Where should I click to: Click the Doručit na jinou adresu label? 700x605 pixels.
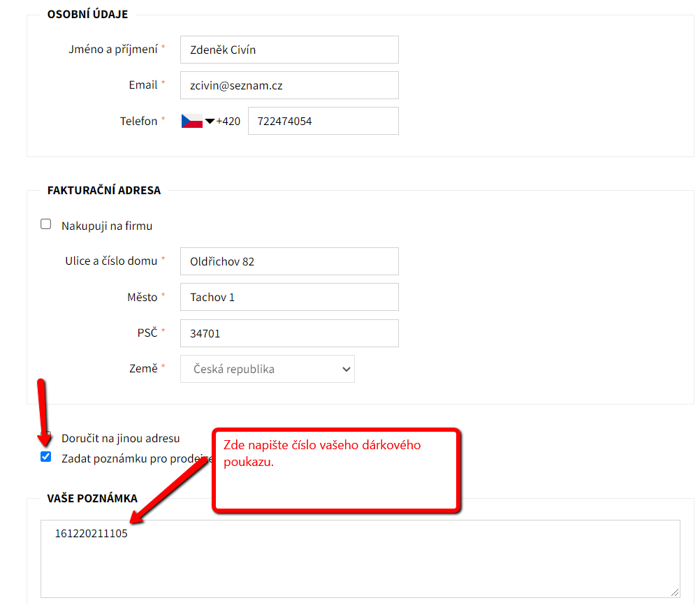121,438
